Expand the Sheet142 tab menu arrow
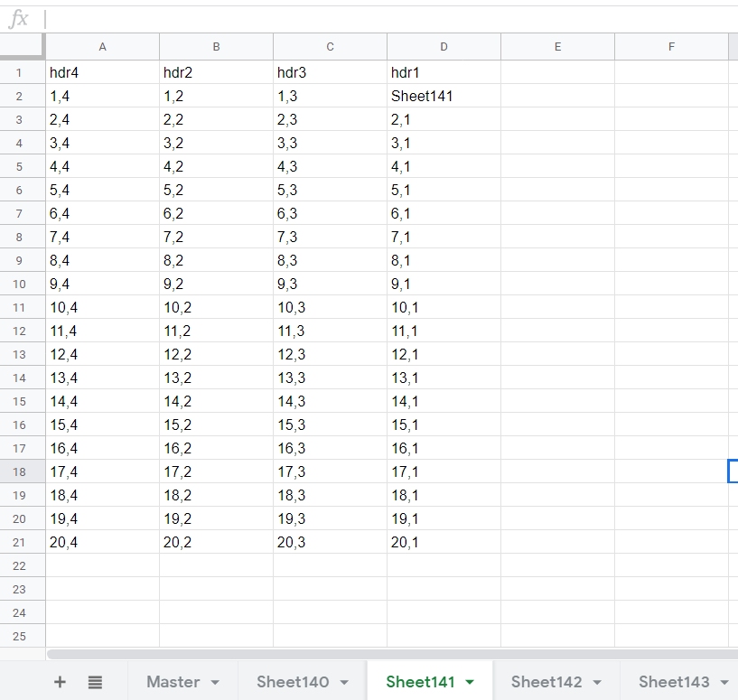This screenshot has width=738, height=700. (597, 683)
